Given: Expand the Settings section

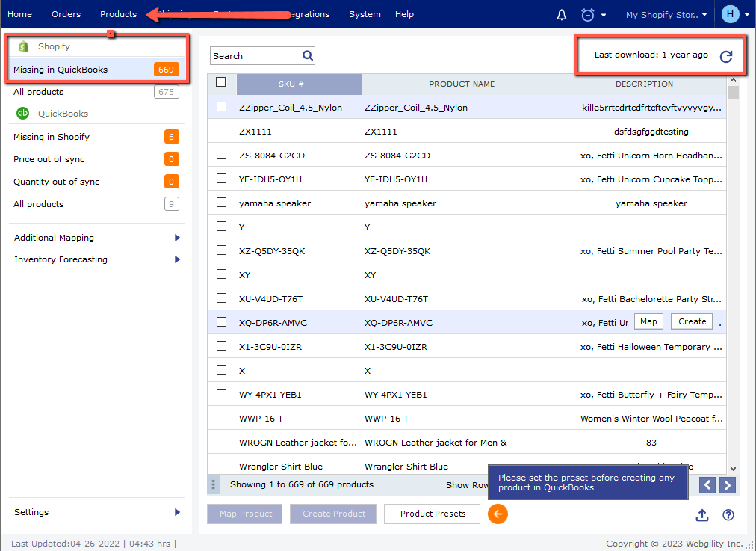Looking at the screenshot, I should (178, 512).
